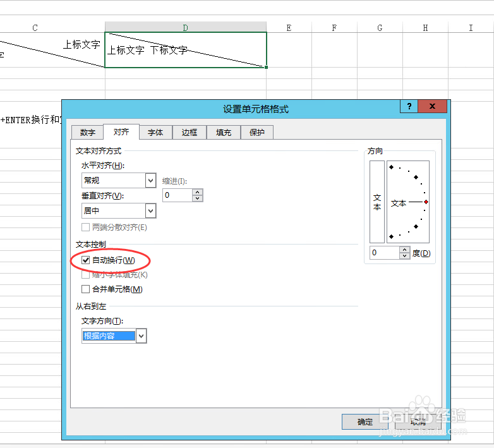The height and width of the screenshot is (448, 494).
Task: Select column G header
Action: point(380,27)
